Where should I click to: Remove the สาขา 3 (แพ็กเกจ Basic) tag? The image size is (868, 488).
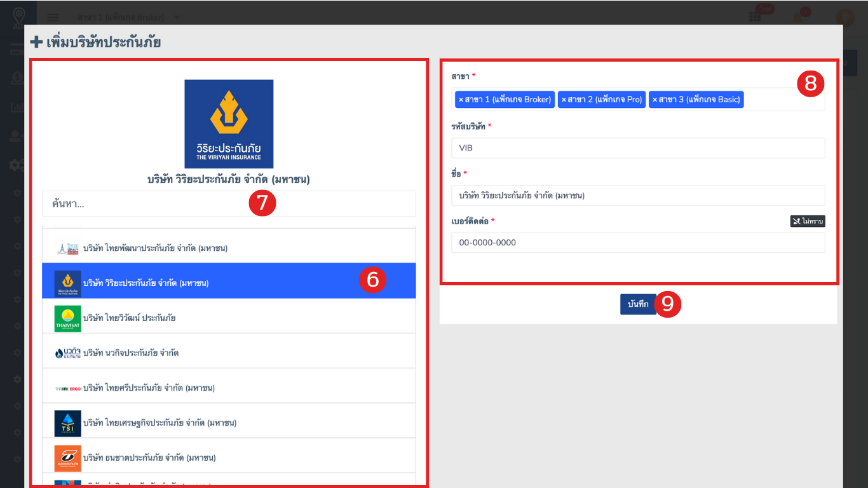point(654,100)
